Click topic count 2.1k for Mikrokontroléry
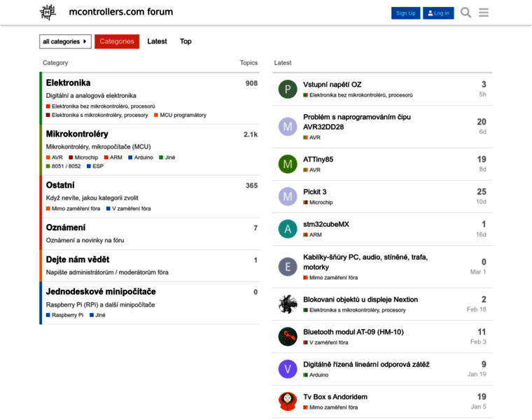This screenshot has height=420, width=532. tap(251, 134)
